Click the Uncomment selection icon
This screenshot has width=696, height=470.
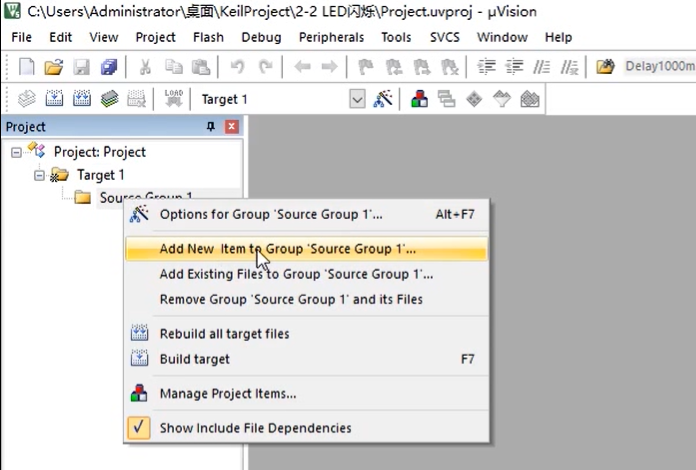click(x=569, y=67)
